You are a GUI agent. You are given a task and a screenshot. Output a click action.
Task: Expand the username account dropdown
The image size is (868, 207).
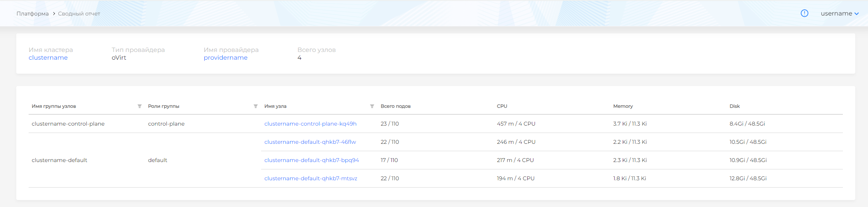click(839, 14)
